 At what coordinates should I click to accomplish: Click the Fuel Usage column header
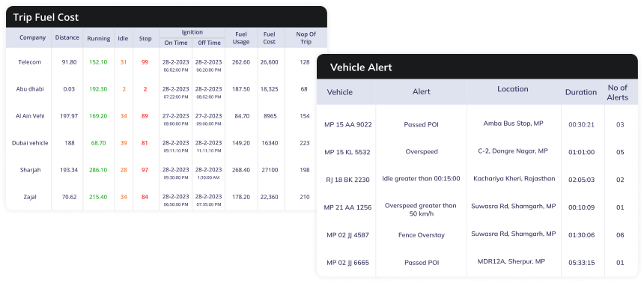(x=241, y=38)
